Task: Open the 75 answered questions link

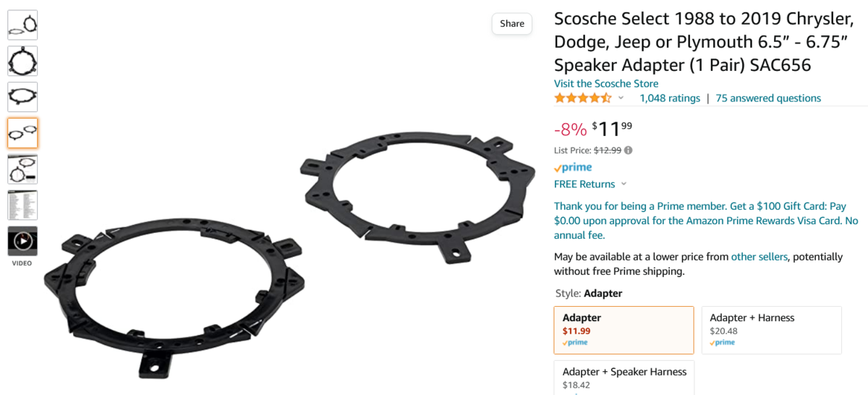Action: point(768,98)
